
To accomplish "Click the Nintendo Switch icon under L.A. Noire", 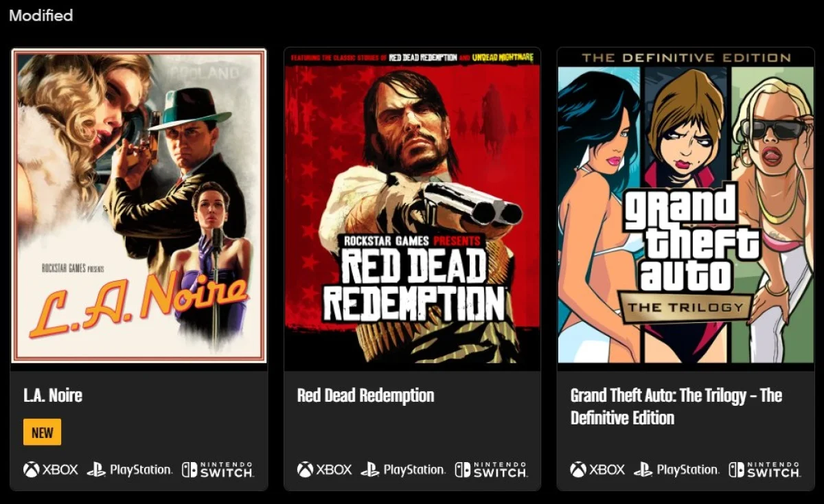I will (216, 470).
